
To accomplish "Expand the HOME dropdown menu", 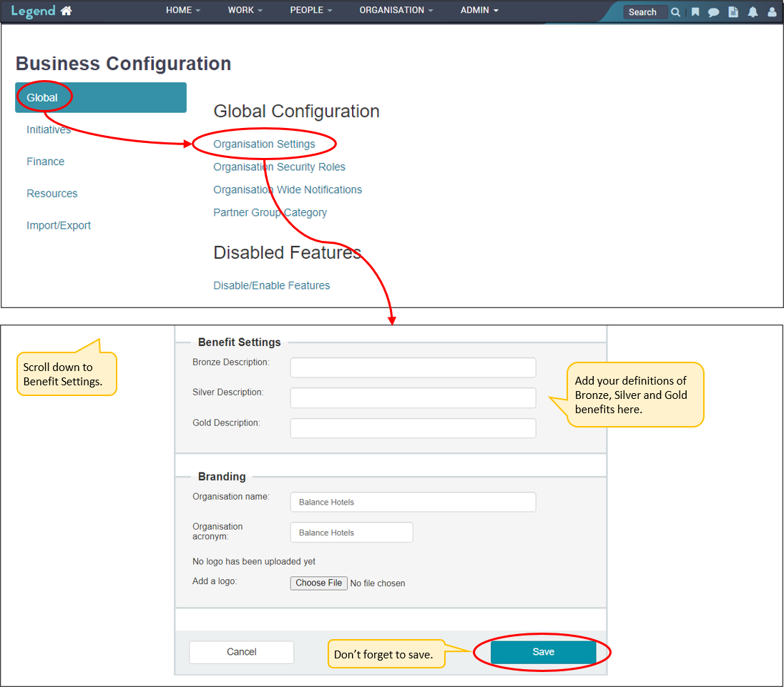I will (183, 11).
